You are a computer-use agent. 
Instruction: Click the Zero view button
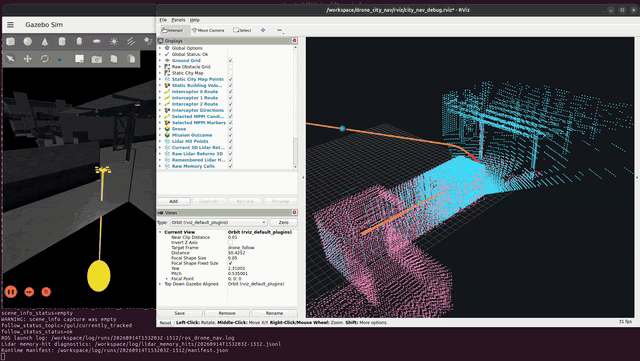coord(284,223)
